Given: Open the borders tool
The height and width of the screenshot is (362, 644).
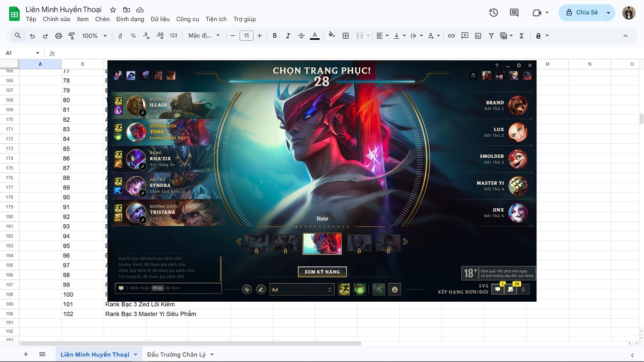Looking at the screenshot, I should [x=346, y=36].
